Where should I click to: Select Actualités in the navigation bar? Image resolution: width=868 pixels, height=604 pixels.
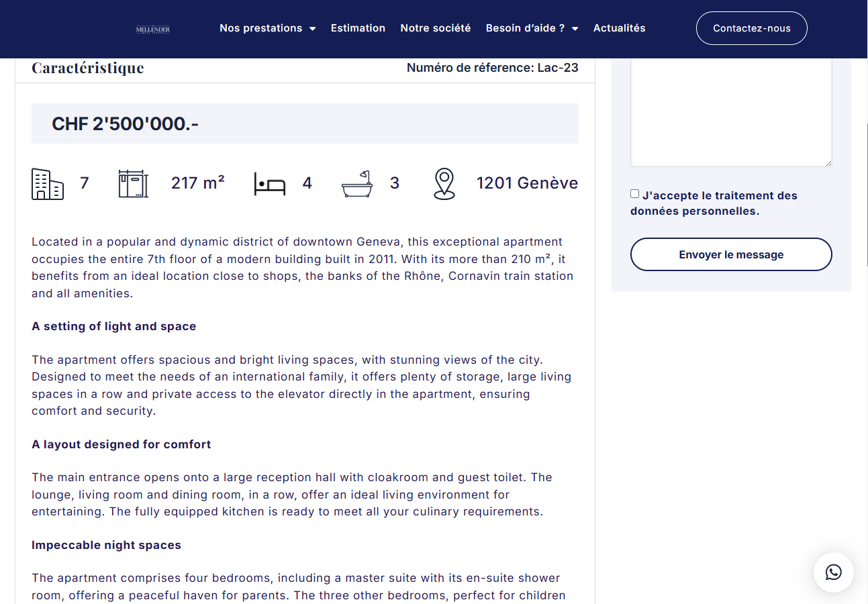[x=619, y=28]
